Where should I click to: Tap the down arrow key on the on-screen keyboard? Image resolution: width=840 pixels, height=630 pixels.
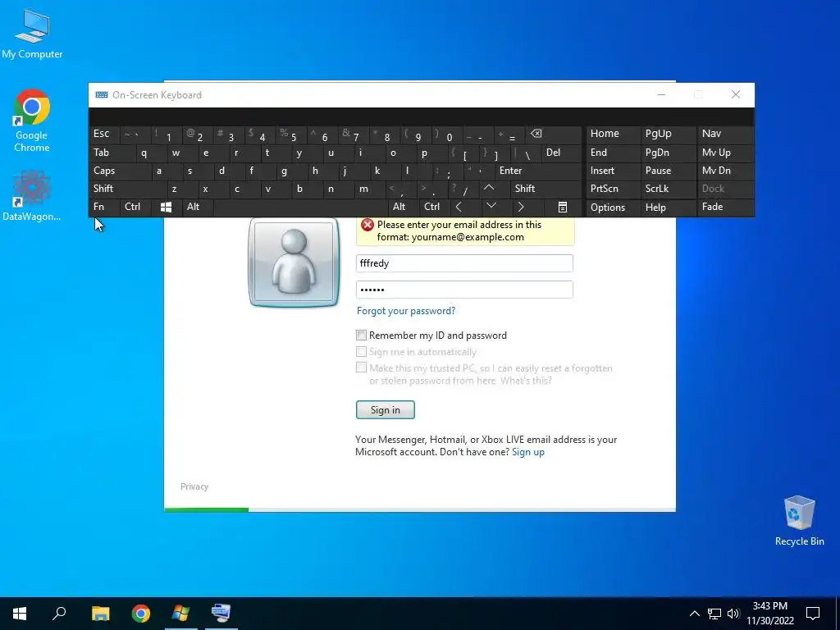pos(491,206)
